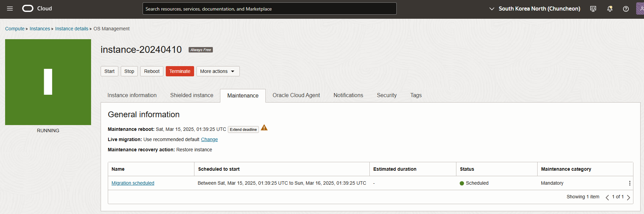
Task: Click the Showing 1 item text
Action: (x=583, y=197)
